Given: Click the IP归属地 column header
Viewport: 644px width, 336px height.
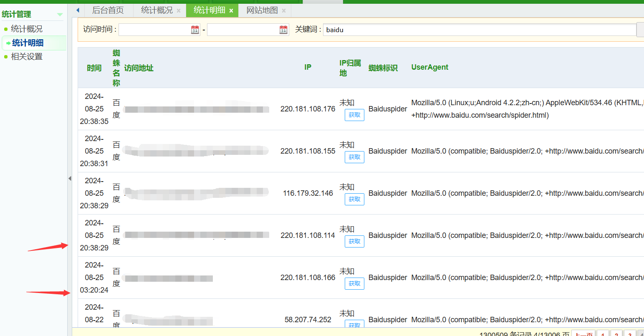Looking at the screenshot, I should (350, 68).
